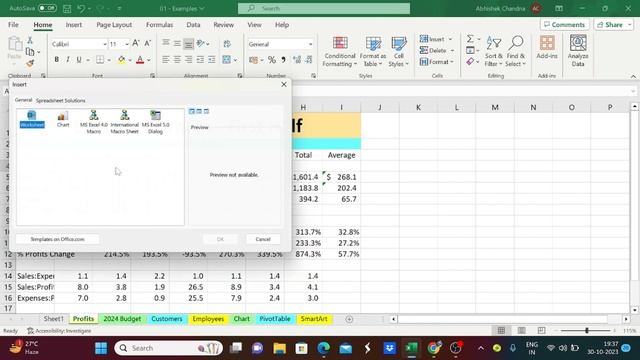Click the Save icon in title bar
The image size is (640, 360).
pos(67,8)
